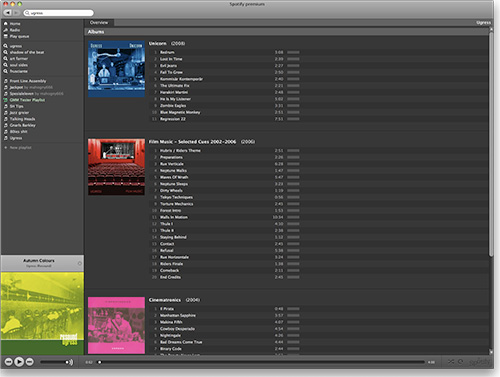Click the search field containing ugress

point(59,13)
